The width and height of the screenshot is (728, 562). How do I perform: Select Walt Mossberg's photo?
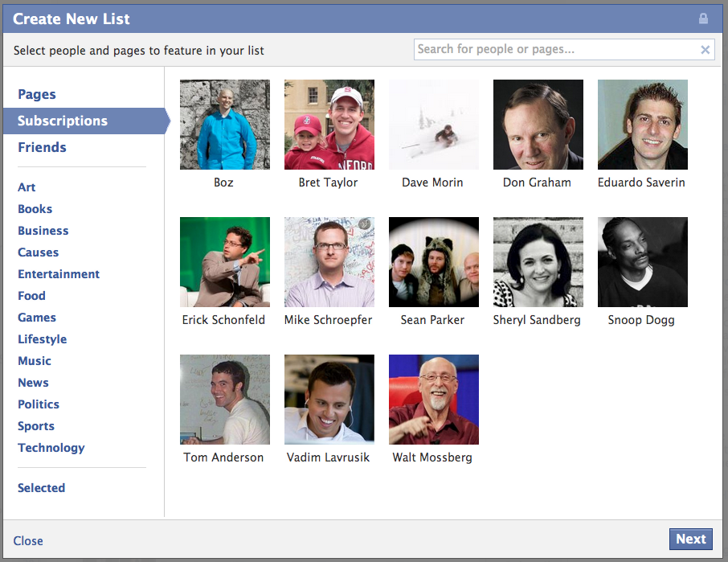tap(433, 400)
